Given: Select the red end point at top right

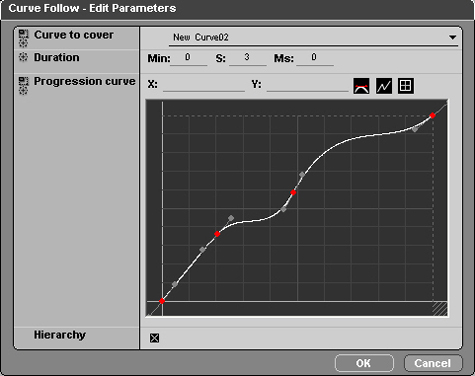Looking at the screenshot, I should pos(432,116).
